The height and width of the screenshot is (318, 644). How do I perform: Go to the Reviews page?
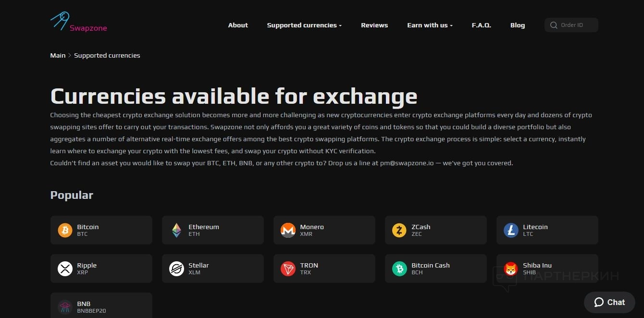point(374,25)
